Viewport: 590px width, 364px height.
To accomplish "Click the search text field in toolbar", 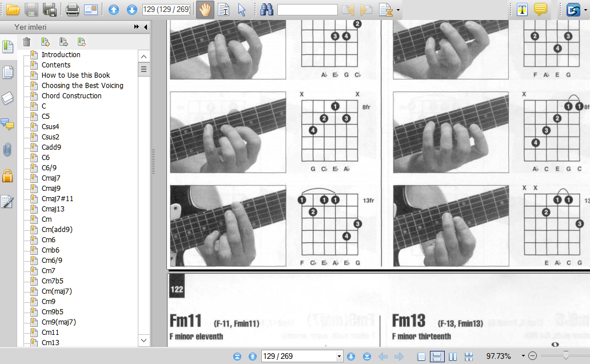I will tap(307, 10).
